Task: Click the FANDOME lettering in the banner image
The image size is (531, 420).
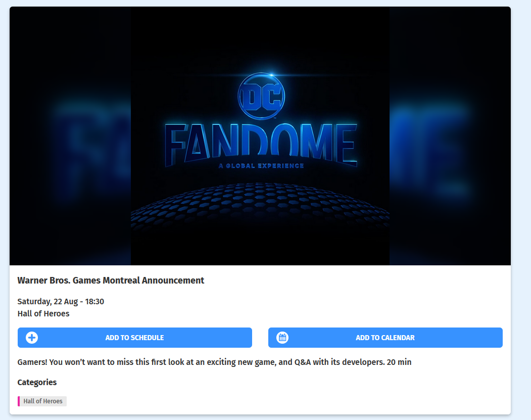Action: (x=261, y=145)
